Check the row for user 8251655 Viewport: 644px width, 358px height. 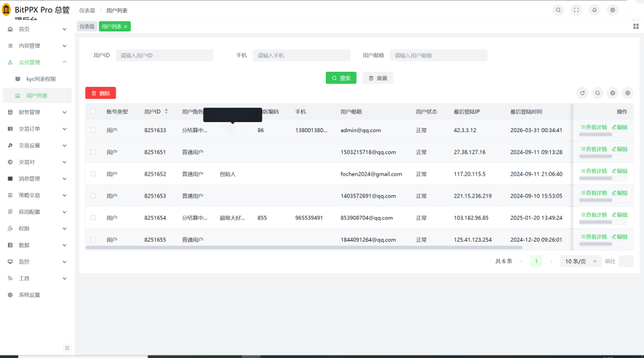pyautogui.click(x=93, y=240)
